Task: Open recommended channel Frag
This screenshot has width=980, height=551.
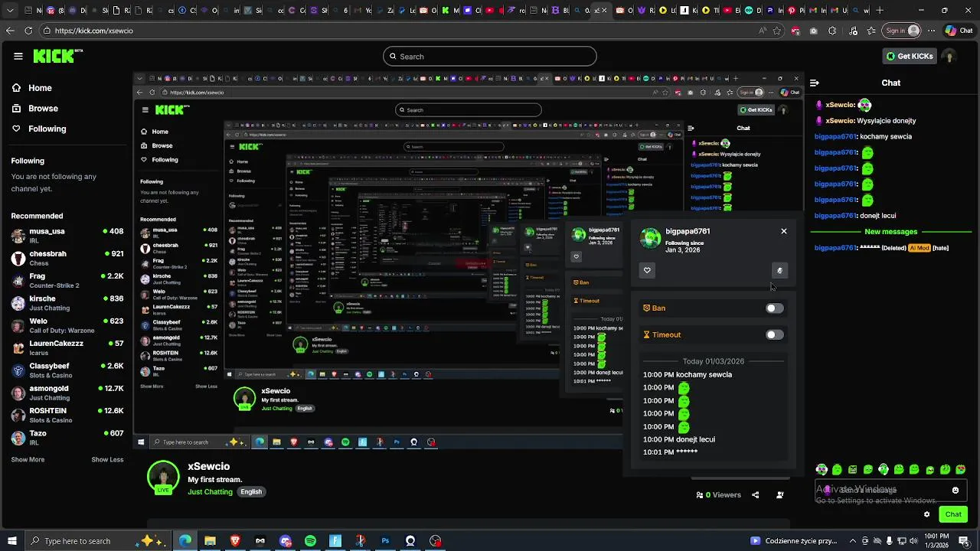Action: 67,281
